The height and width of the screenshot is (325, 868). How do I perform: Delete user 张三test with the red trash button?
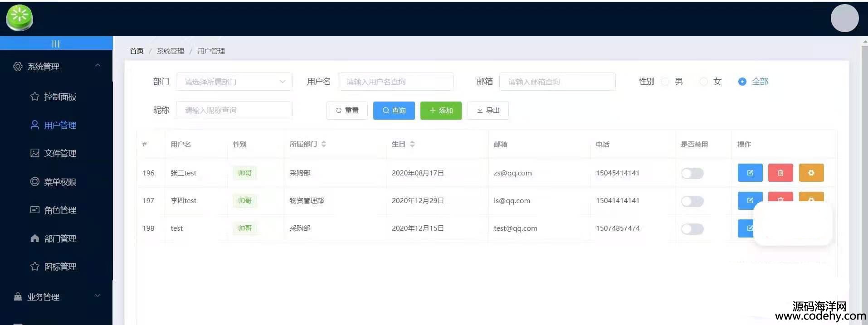click(x=780, y=173)
